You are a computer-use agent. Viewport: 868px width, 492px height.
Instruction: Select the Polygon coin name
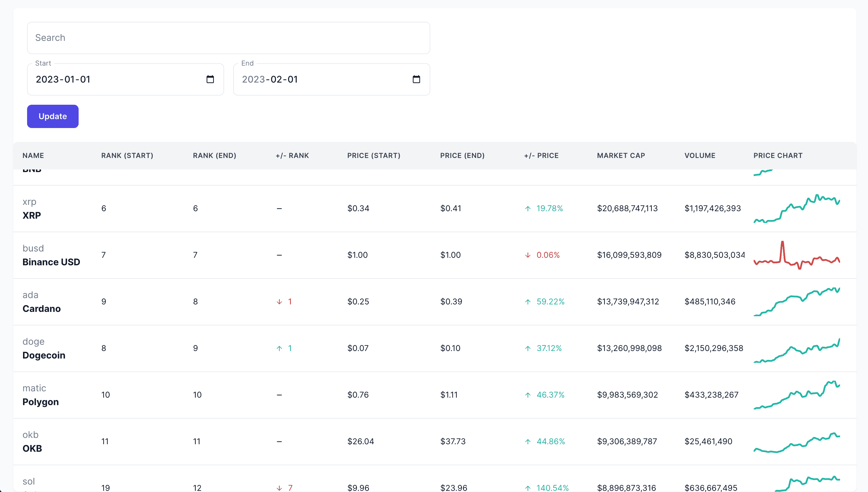click(x=41, y=402)
